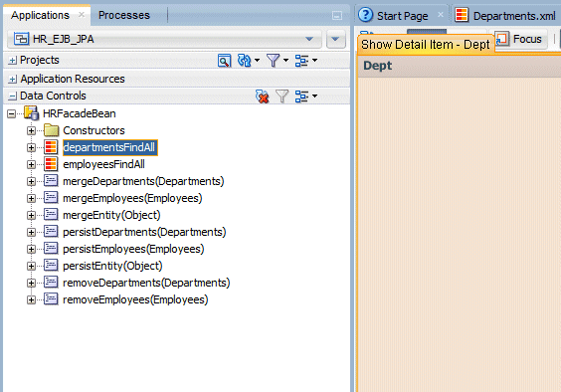This screenshot has width=561, height=392.
Task: Switch to the Applications tab
Action: click(x=40, y=15)
